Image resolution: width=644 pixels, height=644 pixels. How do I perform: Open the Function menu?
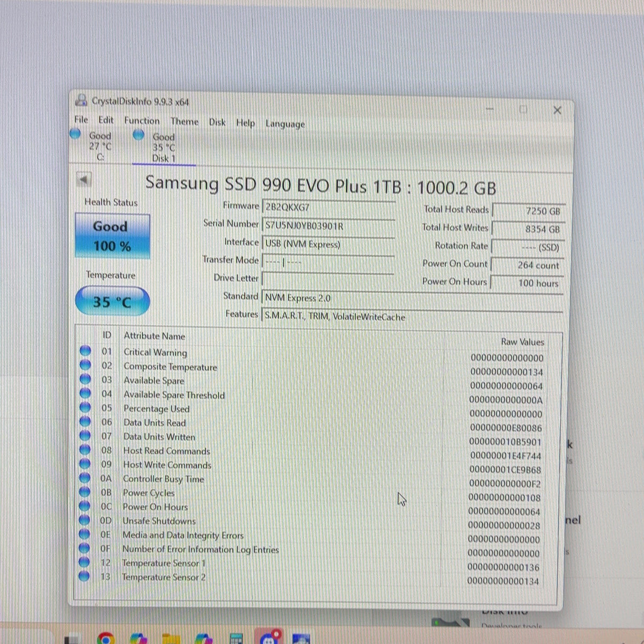tap(142, 121)
